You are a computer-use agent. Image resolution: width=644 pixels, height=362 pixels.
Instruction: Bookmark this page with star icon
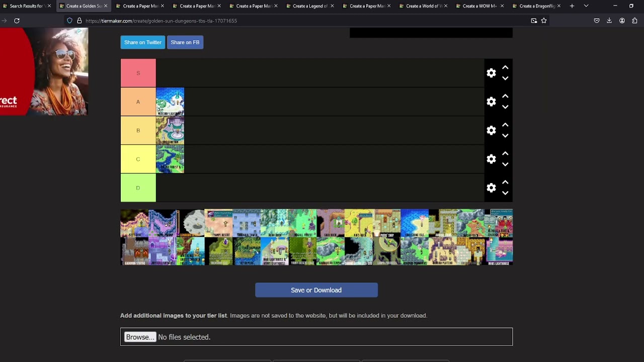544,21
